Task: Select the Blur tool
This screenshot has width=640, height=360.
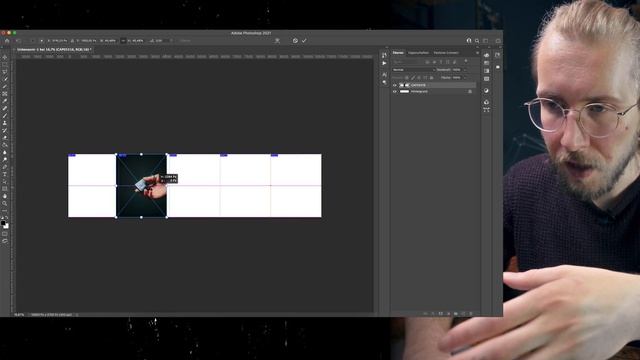Action: click(x=5, y=152)
